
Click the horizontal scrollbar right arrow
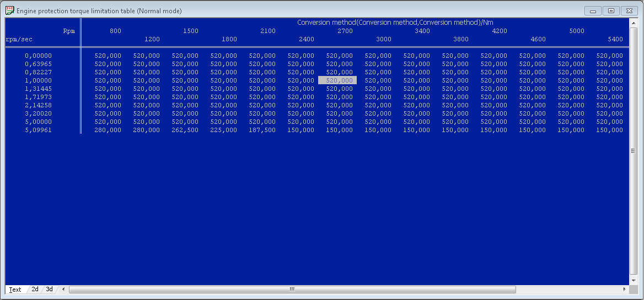coord(624,289)
